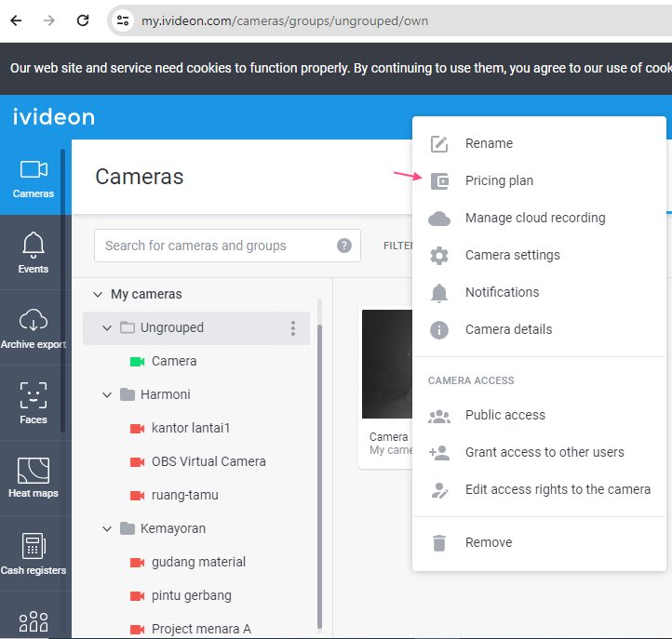Select Edit access rights to the camera
This screenshot has width=672, height=639.
tap(539, 490)
